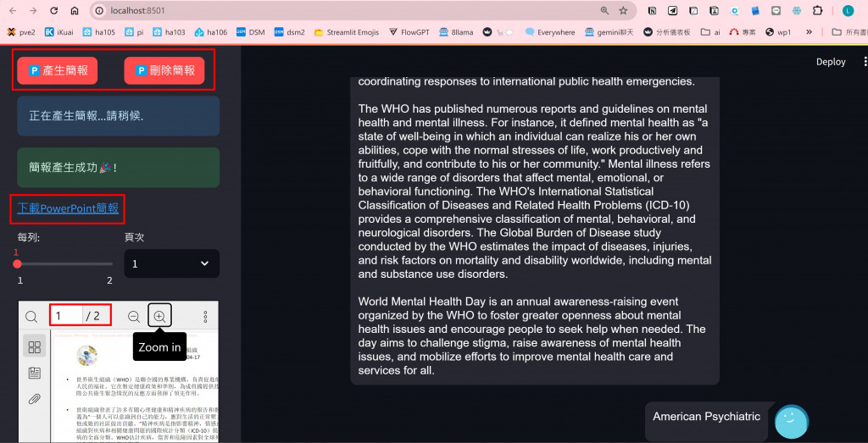Bookmark this page with the star icon
The width and height of the screenshot is (868, 443).
coord(623,10)
